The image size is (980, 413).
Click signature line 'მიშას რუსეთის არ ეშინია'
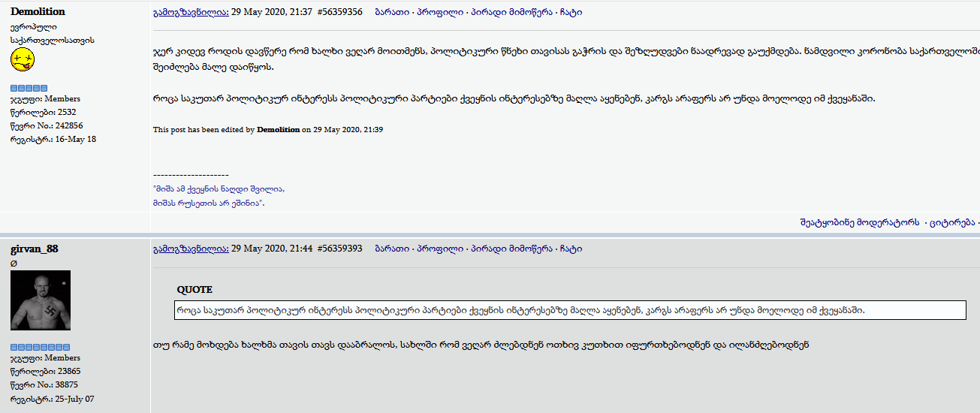[x=209, y=203]
